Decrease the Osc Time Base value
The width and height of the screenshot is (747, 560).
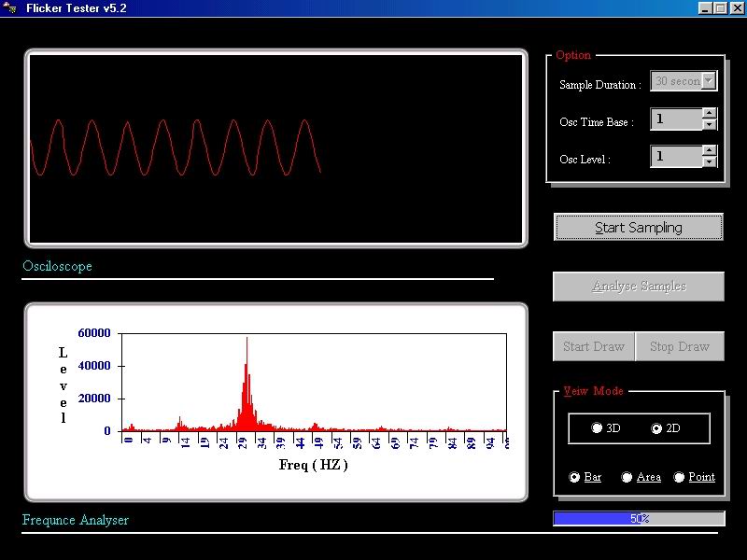[710, 124]
